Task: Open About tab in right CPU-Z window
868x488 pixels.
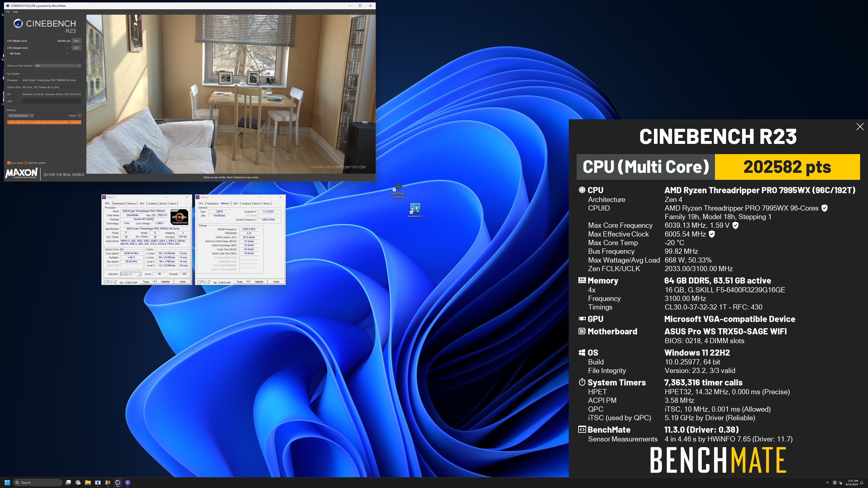Action: point(267,203)
